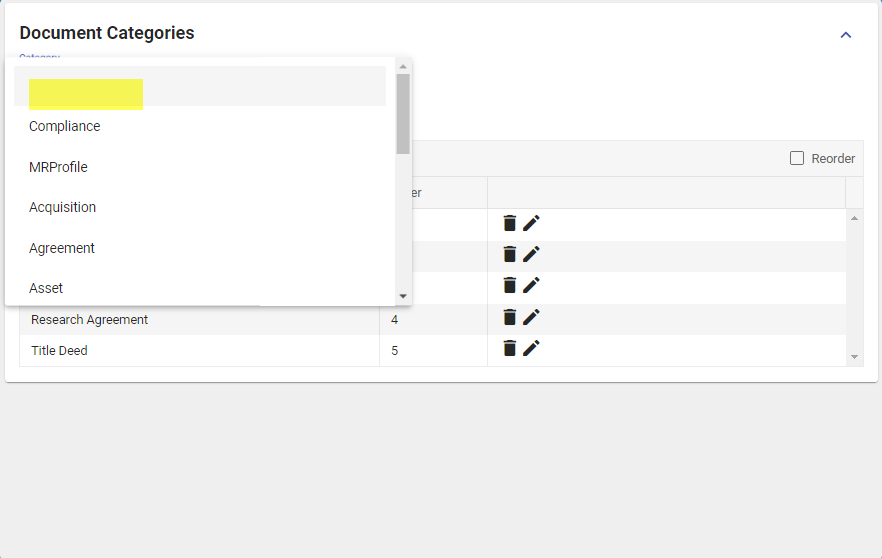Enable the Reorder checkbox
Screen dimensions: 882x558
pyautogui.click(x=797, y=158)
